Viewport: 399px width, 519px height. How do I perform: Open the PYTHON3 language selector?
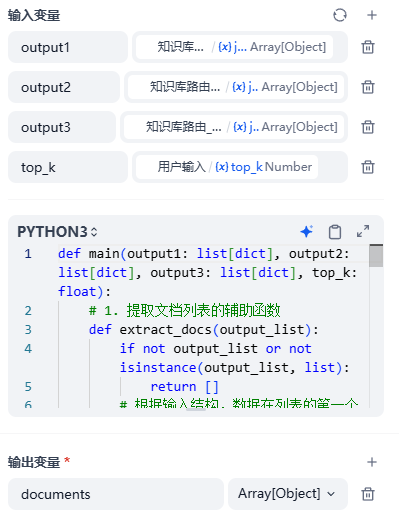(x=57, y=232)
